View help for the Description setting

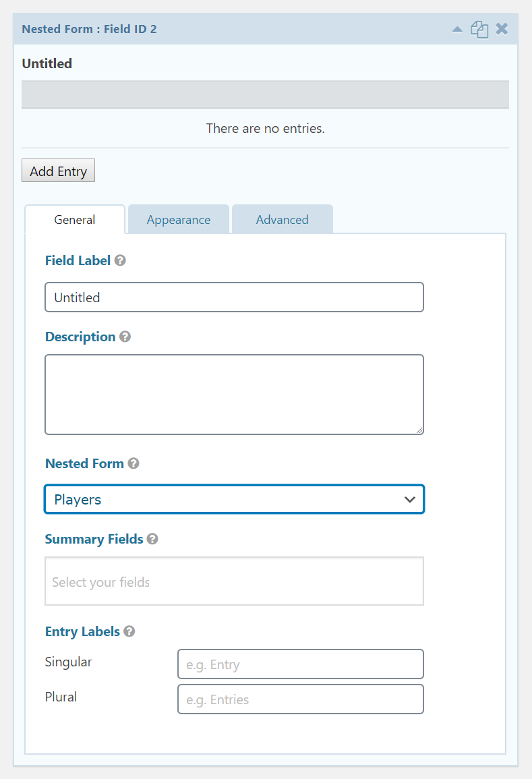pos(125,336)
